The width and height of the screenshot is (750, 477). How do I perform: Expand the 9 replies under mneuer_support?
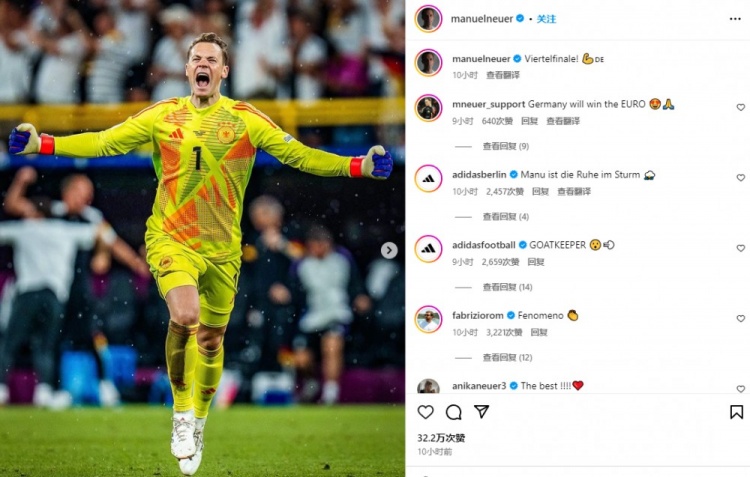(x=506, y=146)
